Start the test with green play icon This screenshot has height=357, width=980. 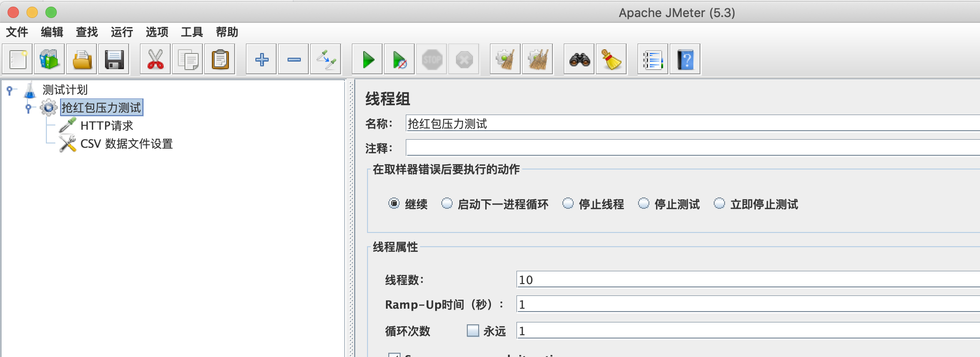pos(367,60)
